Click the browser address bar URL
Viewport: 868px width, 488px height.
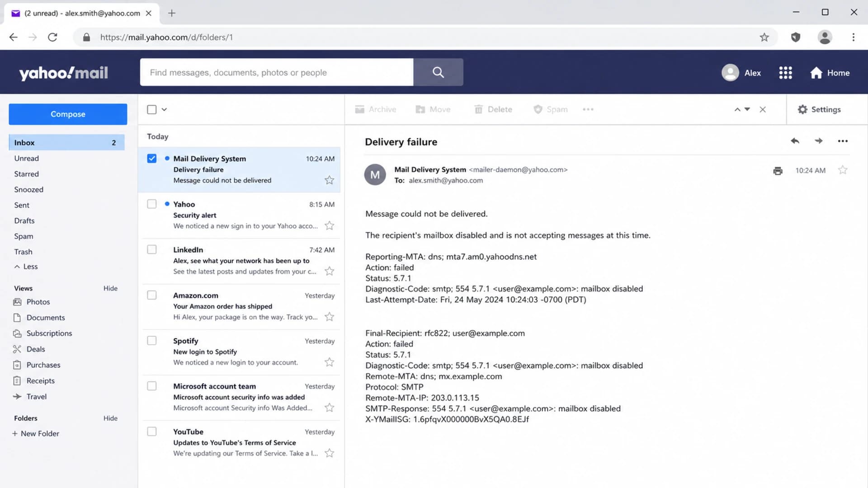(166, 37)
